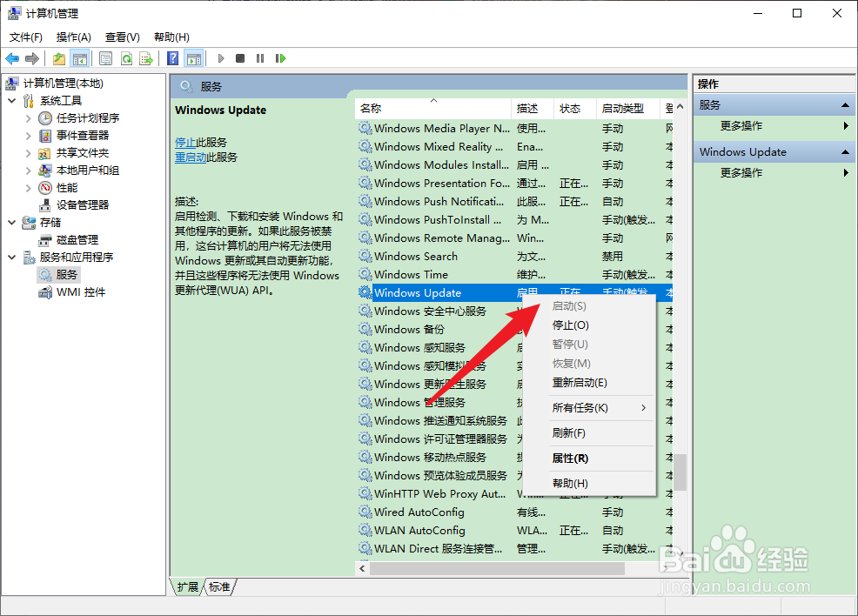This screenshot has width=858, height=616.
Task: Click the scroll-up arrow of services list
Action: [680, 107]
